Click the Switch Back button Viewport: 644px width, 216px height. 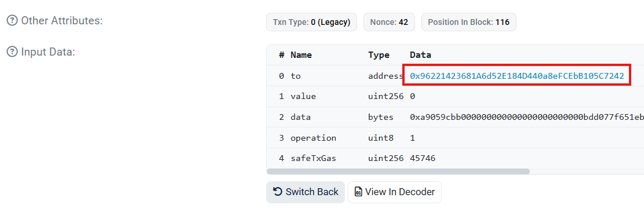305,192
